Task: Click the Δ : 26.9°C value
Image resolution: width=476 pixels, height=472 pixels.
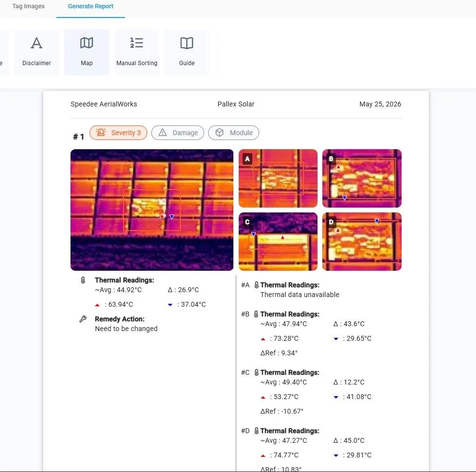Action: coord(183,290)
